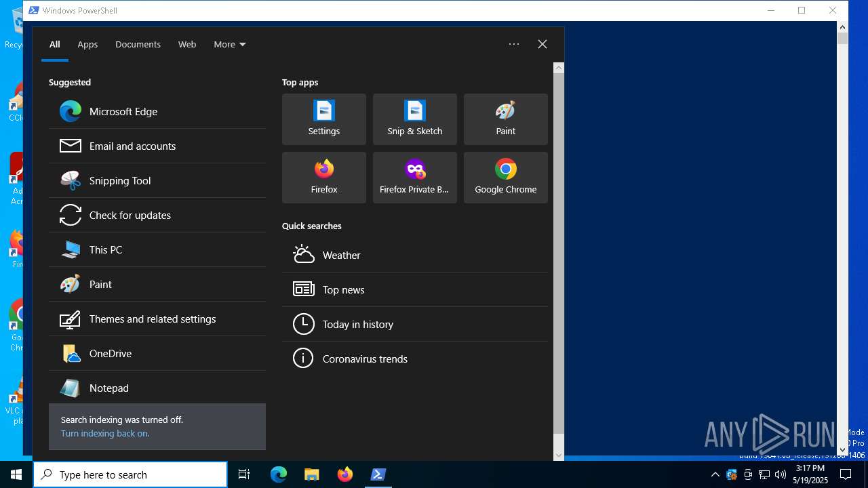Open network icon in system tray

(764, 474)
